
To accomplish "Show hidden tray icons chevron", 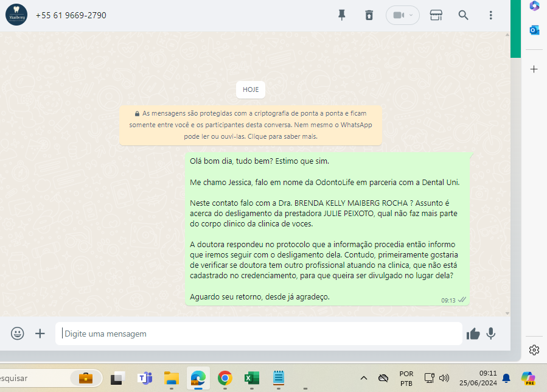I will [363, 378].
